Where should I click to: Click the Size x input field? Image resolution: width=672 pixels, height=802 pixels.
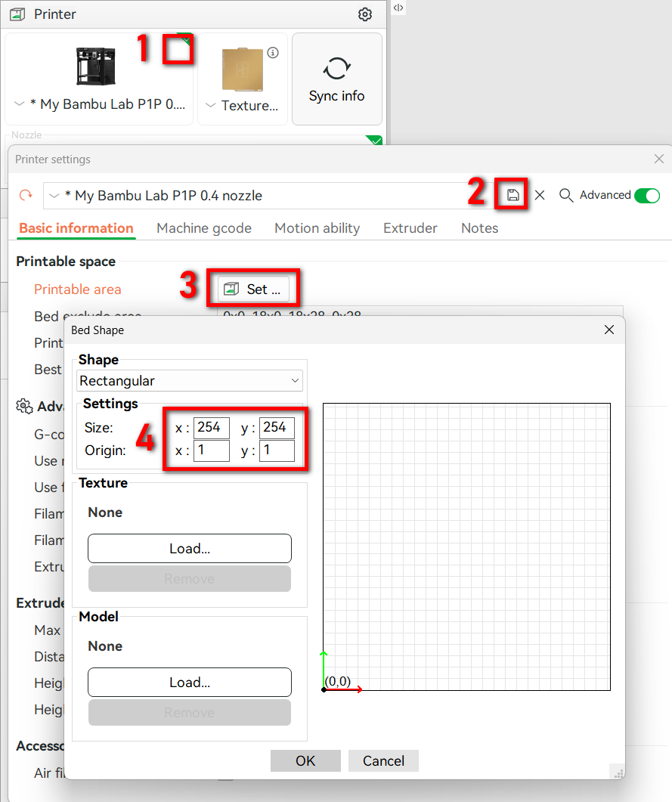tap(211, 428)
